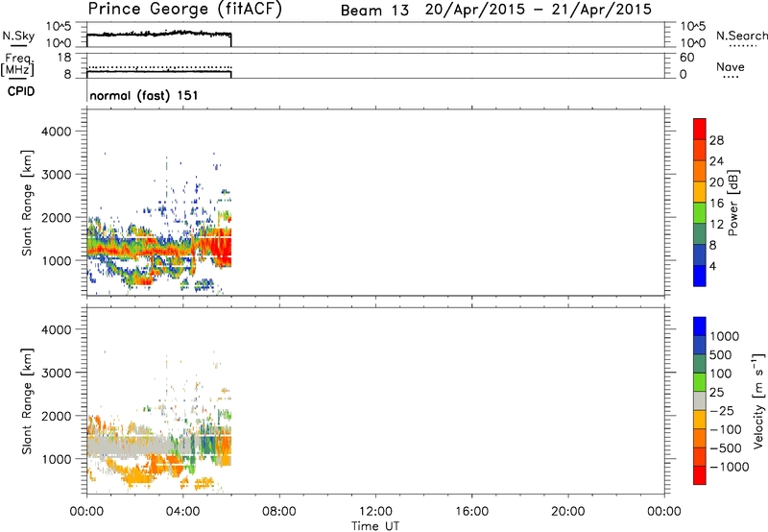Image resolution: width=768 pixels, height=532 pixels.
Task: Click the '500' tick on the Velocity scale
Action: coord(720,355)
